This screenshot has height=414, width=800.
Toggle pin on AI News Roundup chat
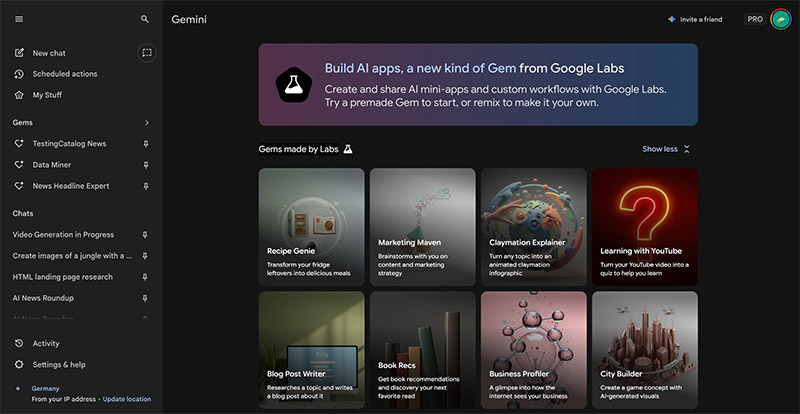click(x=146, y=298)
